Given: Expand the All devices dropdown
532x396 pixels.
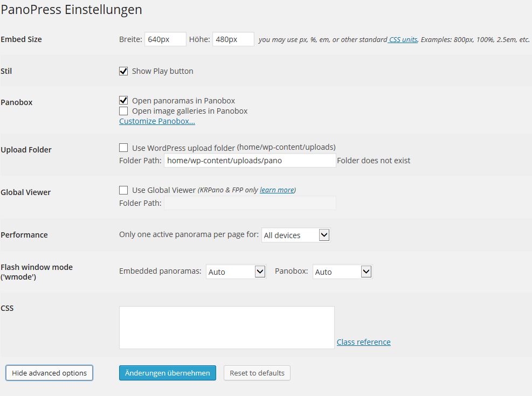Looking at the screenshot, I should coord(295,235).
